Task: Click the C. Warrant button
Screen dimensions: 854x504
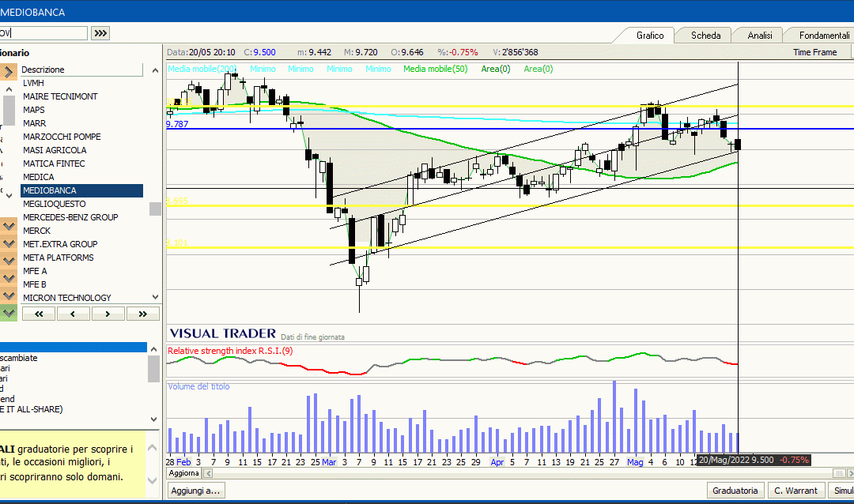Action: tap(795, 491)
